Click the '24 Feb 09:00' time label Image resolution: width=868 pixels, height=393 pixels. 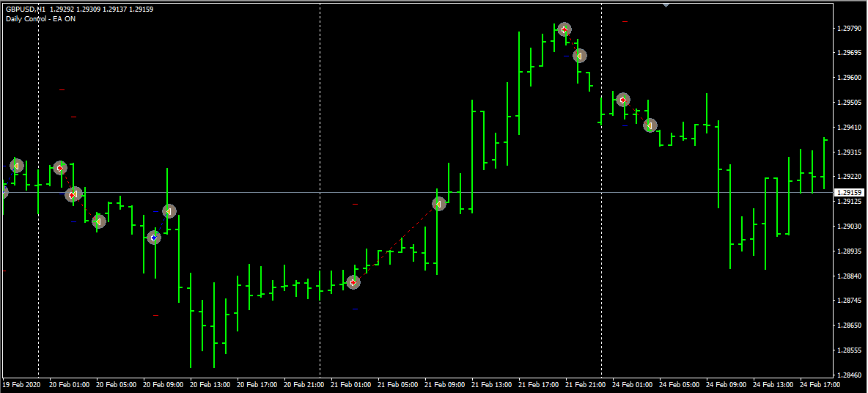[x=725, y=384]
